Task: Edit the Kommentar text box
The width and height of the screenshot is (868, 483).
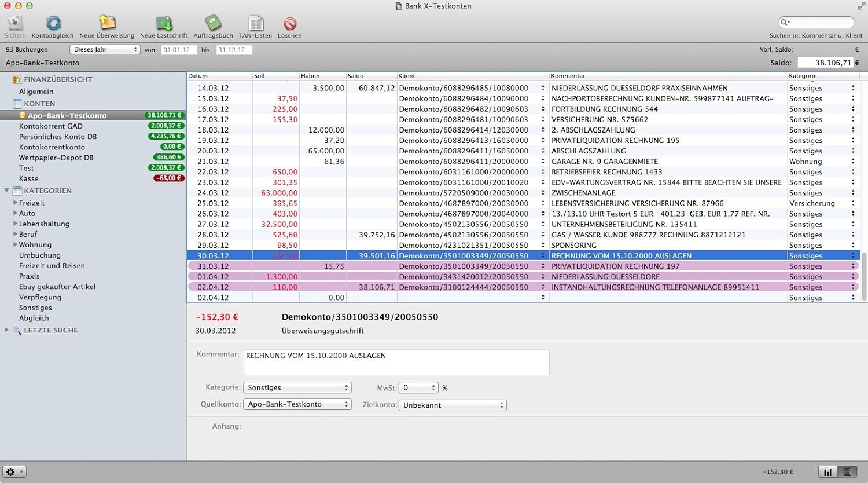Action: coord(396,362)
